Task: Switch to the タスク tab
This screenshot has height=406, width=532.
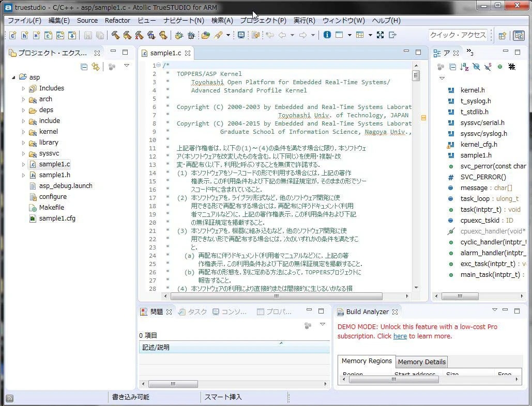Action: (193, 312)
